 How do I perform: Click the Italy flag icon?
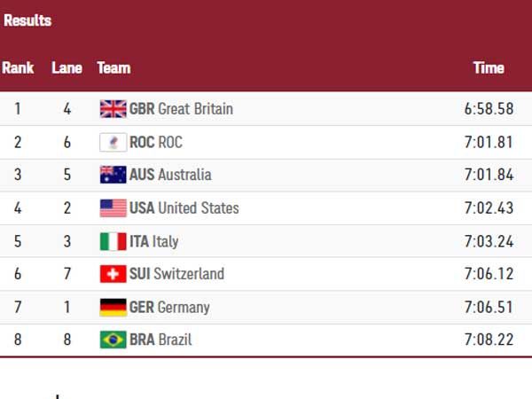[113, 241]
